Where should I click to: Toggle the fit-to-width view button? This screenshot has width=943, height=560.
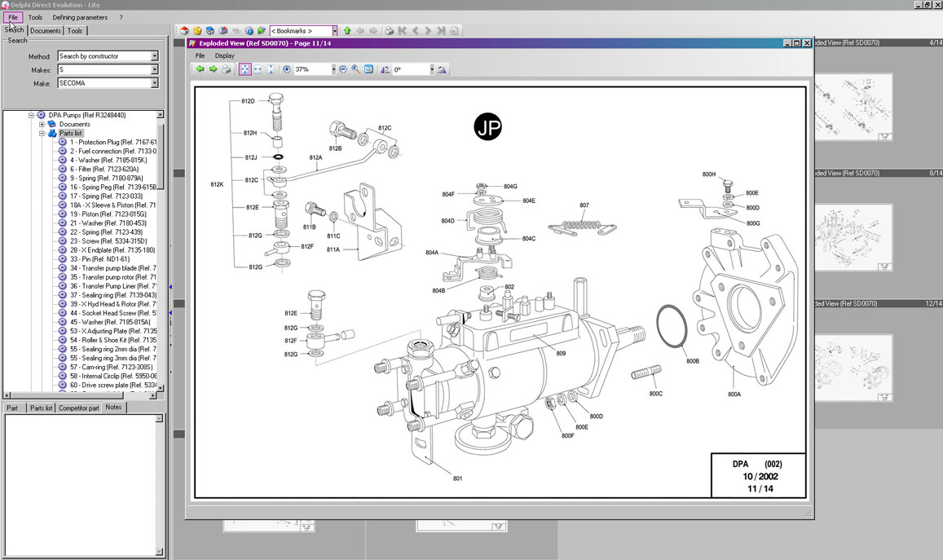[x=258, y=69]
